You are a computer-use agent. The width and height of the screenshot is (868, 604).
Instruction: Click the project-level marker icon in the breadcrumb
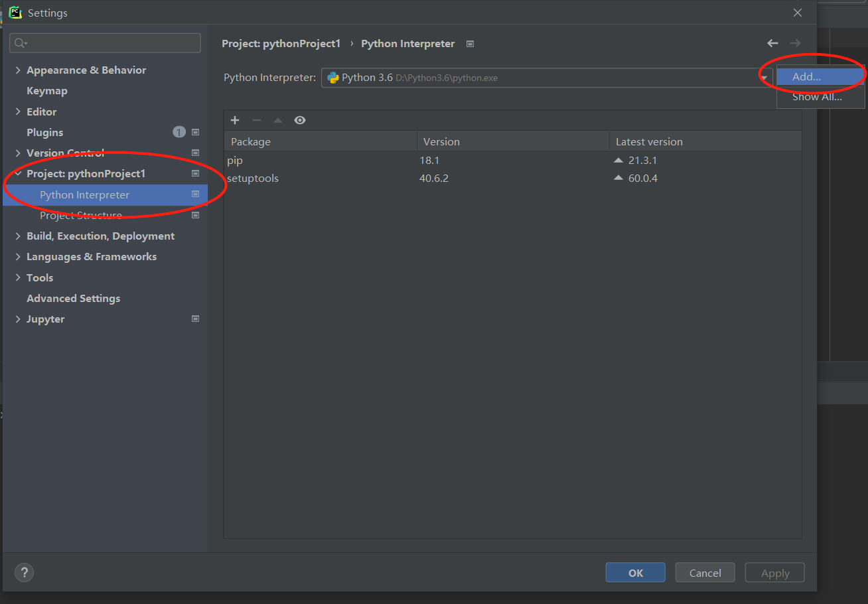click(470, 44)
